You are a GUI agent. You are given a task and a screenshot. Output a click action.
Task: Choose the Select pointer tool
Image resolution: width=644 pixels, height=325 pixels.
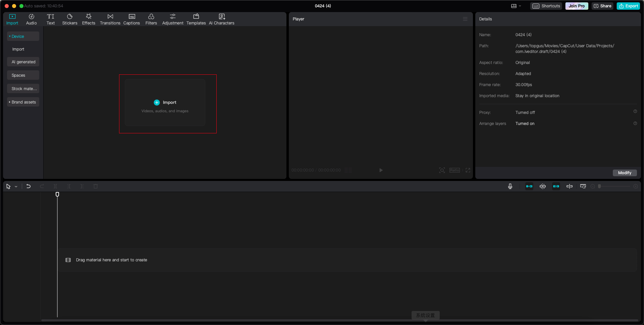tap(8, 186)
